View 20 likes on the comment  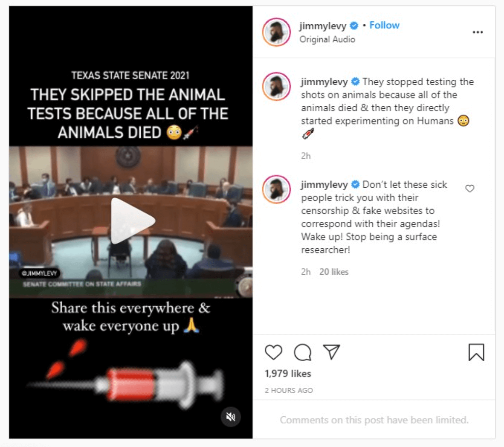pos(333,272)
